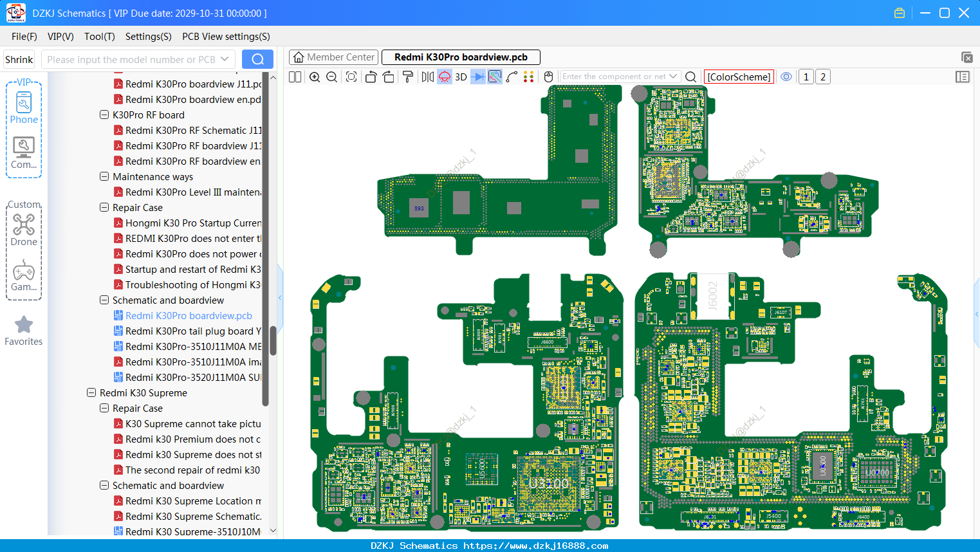Click the DZKJ Schematics app logo
The image size is (980, 552).
pos(15,13)
